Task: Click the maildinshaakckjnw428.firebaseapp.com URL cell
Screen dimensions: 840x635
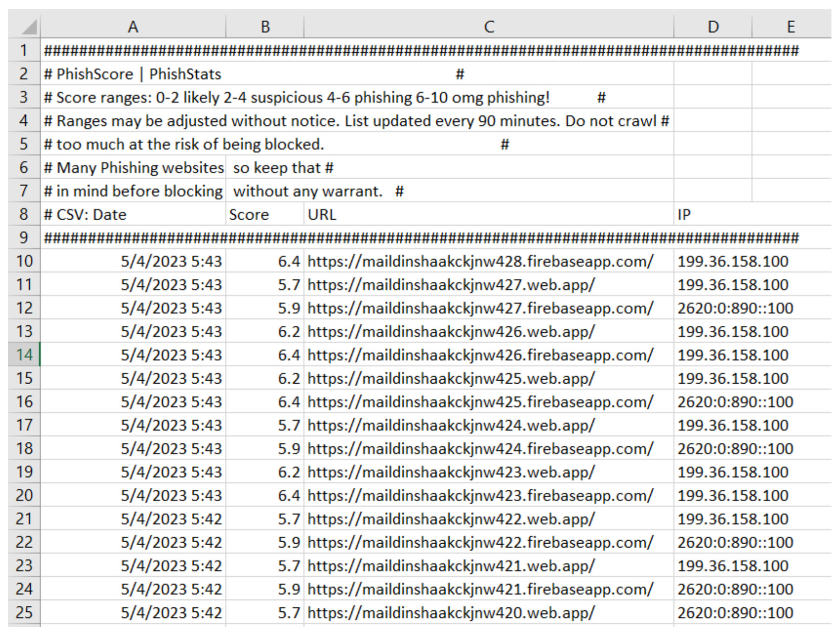Action: click(x=480, y=261)
